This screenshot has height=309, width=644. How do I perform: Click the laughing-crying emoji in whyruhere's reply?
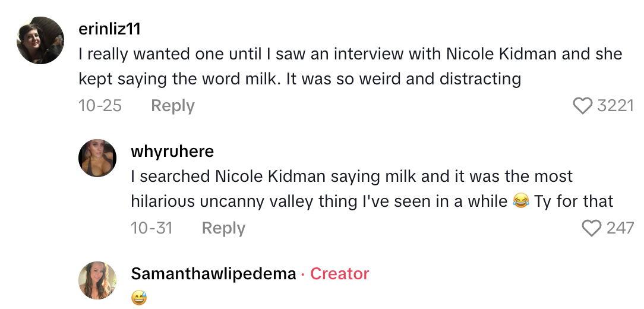[520, 201]
